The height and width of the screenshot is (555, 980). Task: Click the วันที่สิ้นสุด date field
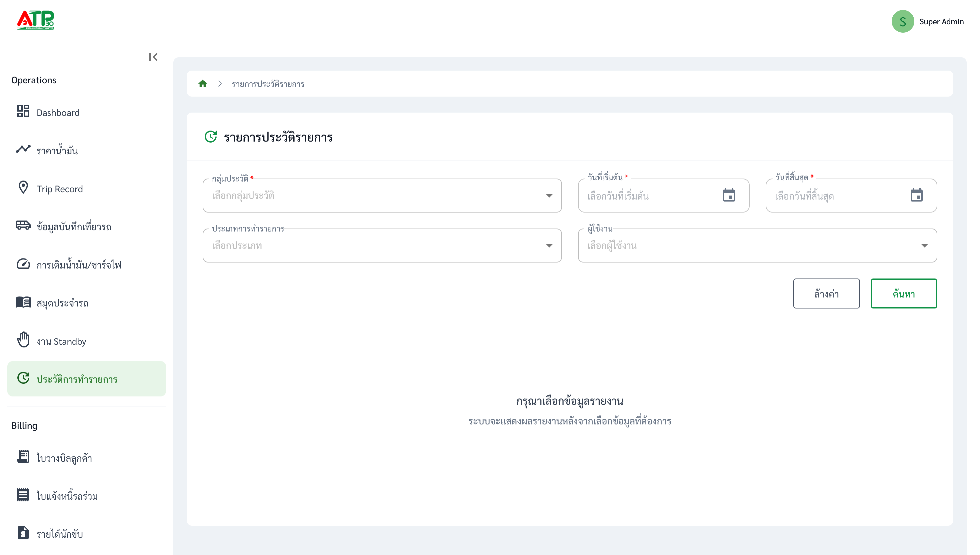pyautogui.click(x=851, y=196)
